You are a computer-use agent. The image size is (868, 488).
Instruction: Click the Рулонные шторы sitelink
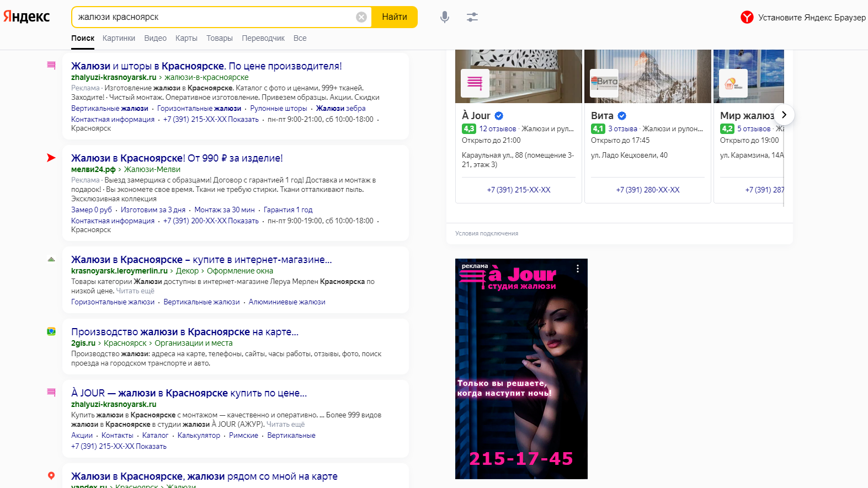pos(279,108)
